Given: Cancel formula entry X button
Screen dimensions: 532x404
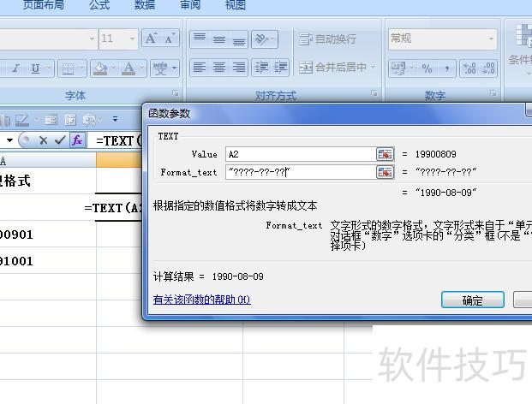Looking at the screenshot, I should [x=43, y=140].
